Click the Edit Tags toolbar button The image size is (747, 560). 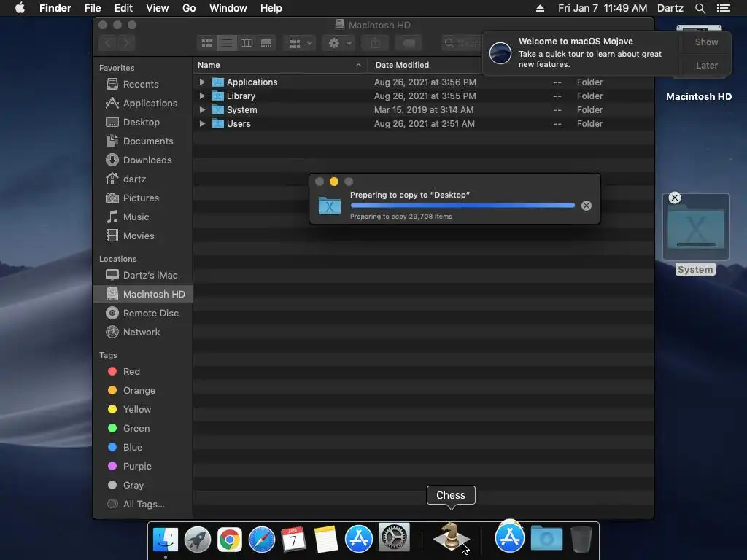coord(409,43)
